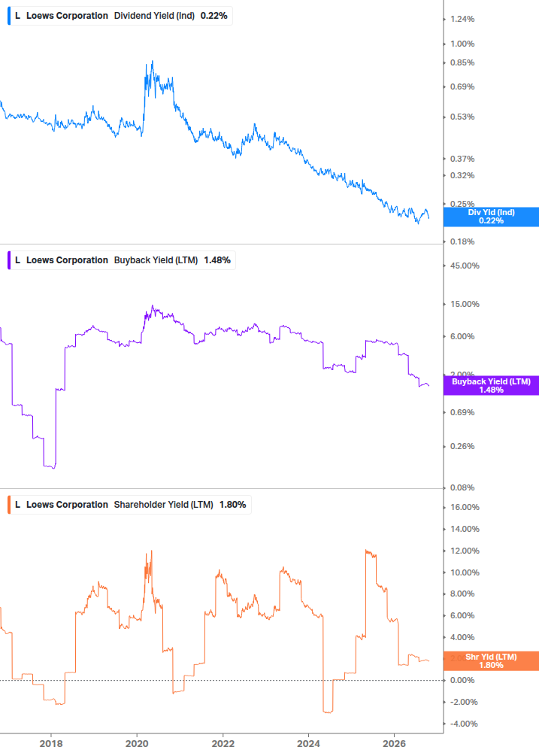Click the 15.00% buyback axis value
The height and width of the screenshot is (756, 539).
465,304
